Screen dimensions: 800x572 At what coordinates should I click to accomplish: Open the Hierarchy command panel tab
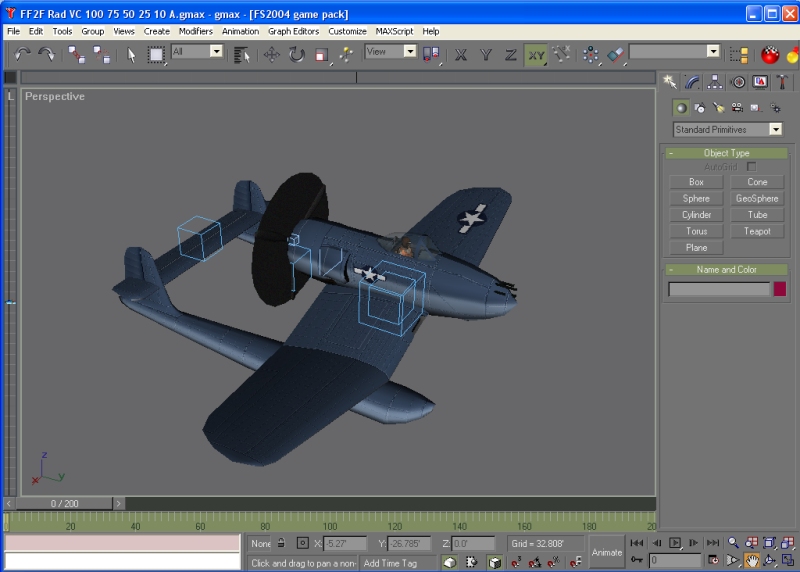[715, 81]
